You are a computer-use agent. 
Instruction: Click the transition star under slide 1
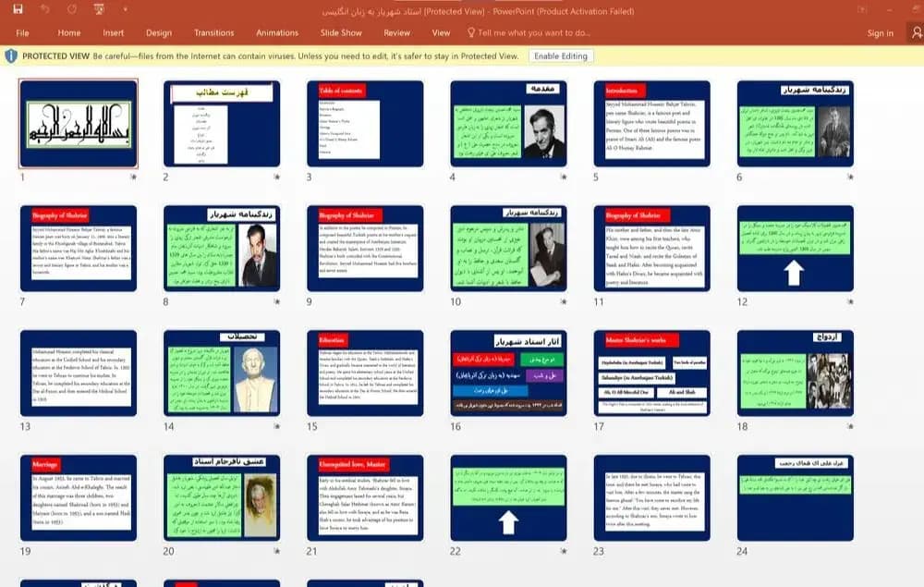(133, 177)
